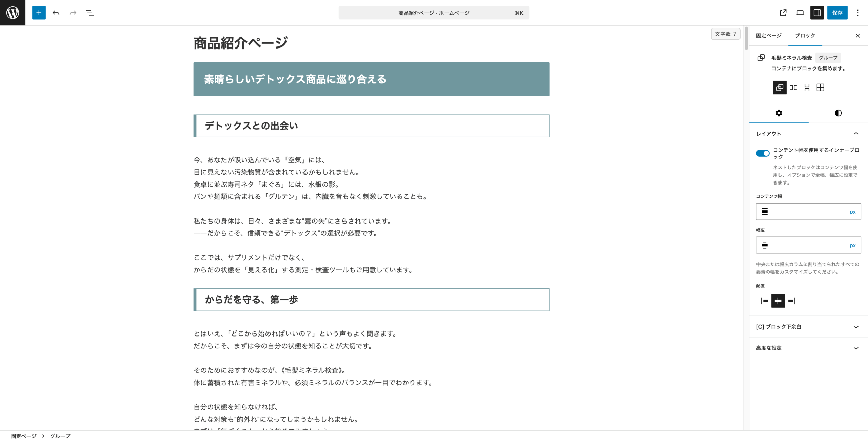Click the device preview laptop icon
Screen dimensions: 868x441
pos(800,13)
